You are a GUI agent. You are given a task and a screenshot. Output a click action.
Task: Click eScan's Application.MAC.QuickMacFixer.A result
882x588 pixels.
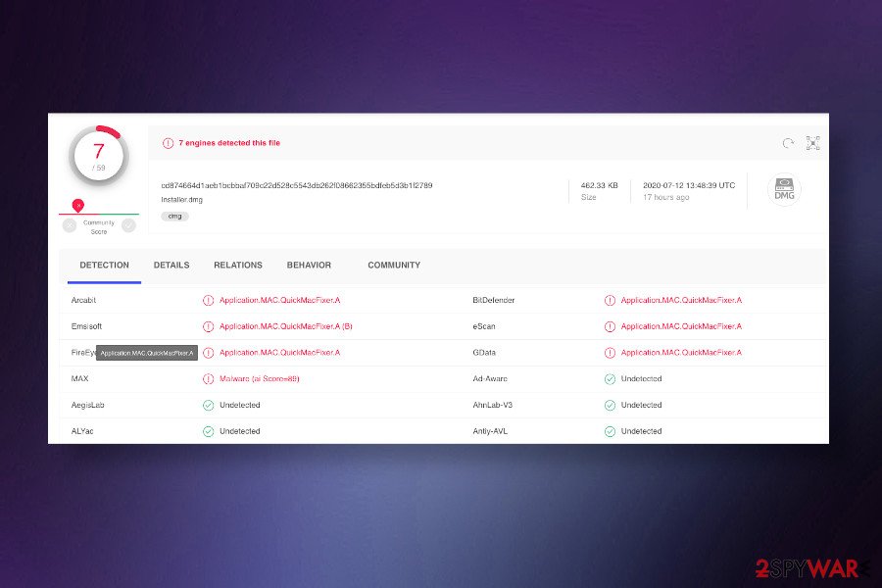[x=681, y=326]
